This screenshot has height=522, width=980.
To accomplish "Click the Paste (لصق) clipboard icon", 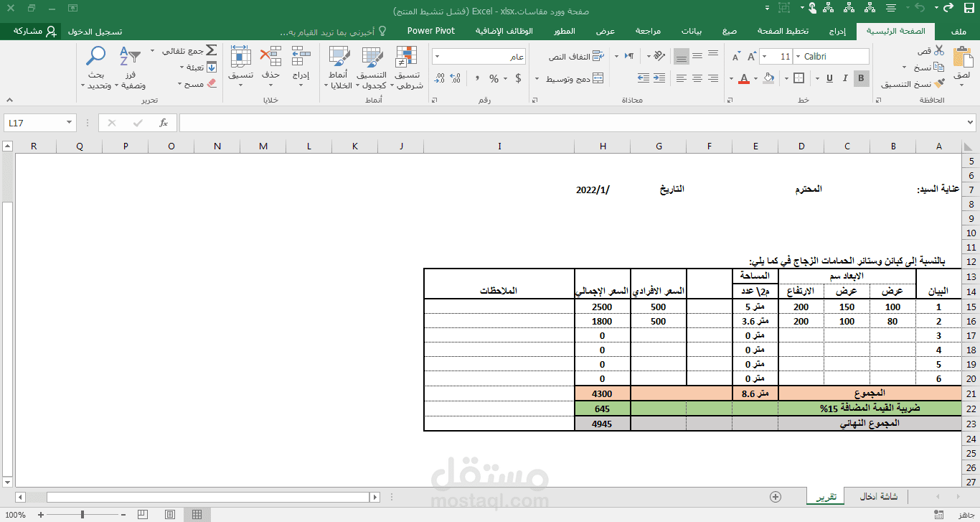I will [962, 57].
